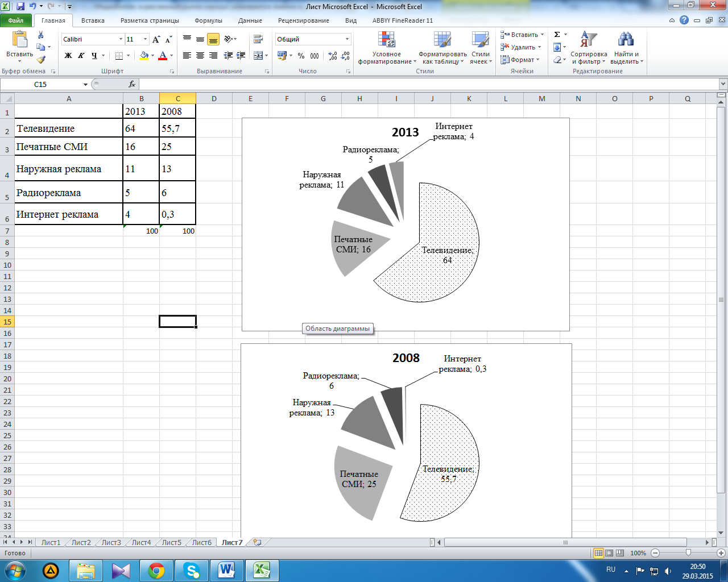Open the Форматировать как таблицу dropdown

[x=442, y=48]
